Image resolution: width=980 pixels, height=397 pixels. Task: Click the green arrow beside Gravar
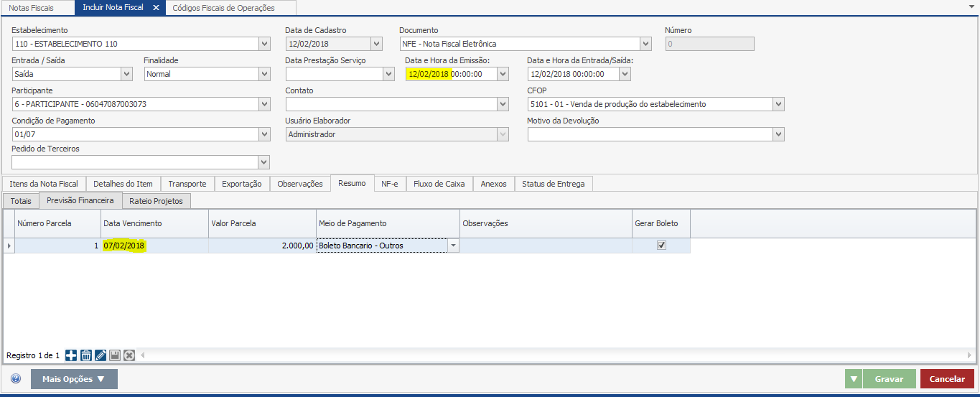pos(853,379)
